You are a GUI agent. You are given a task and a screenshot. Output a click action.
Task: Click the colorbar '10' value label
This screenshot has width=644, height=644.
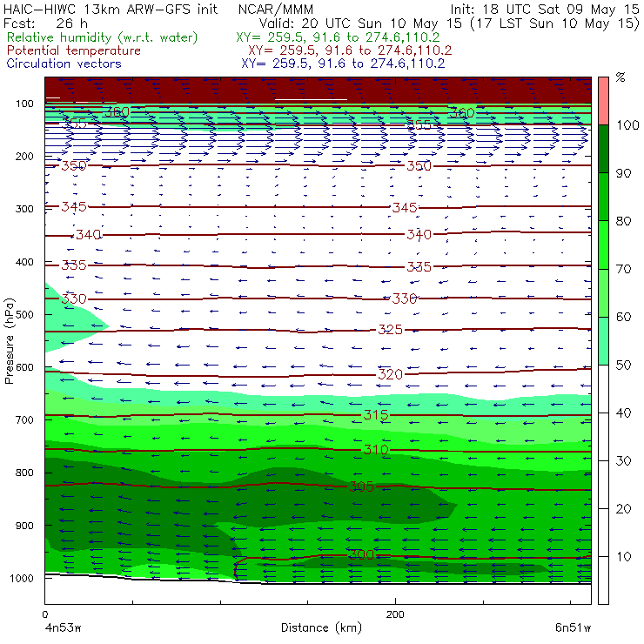[x=623, y=556]
